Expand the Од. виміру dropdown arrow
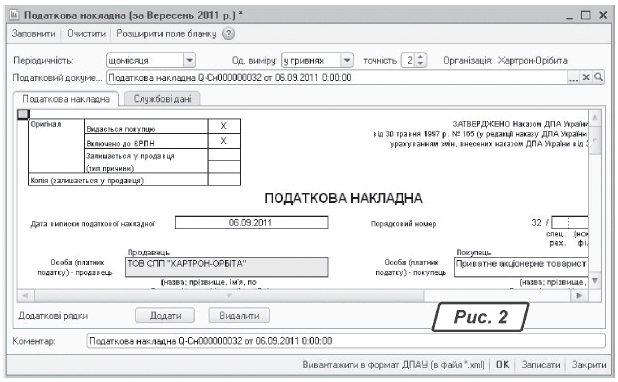Image resolution: width=618 pixels, height=382 pixels. tap(347, 61)
